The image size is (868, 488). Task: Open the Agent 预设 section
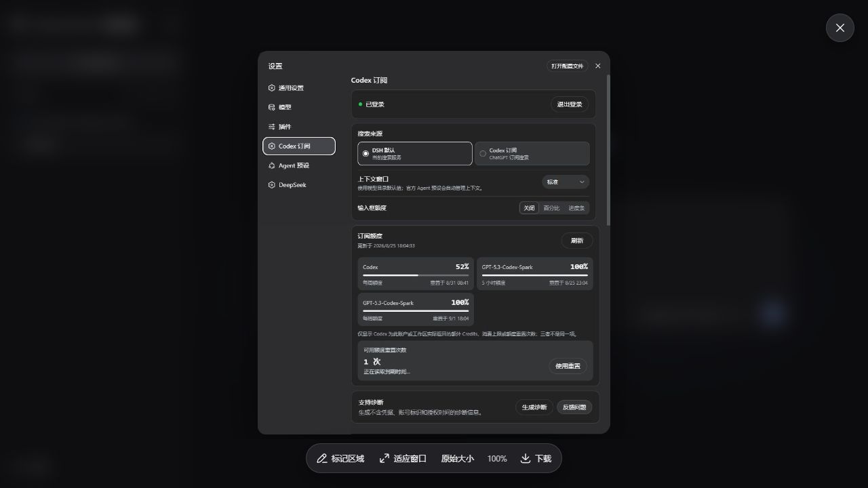tap(298, 165)
